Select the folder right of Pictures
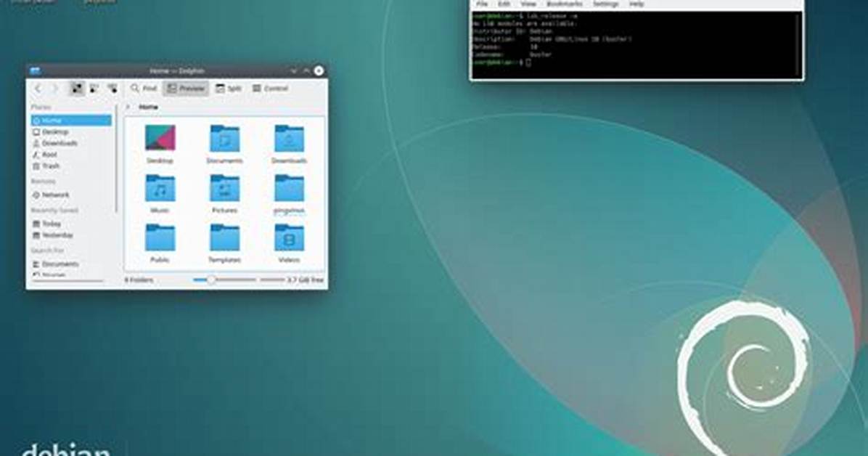Image resolution: width=868 pixels, height=456 pixels. pos(289,193)
